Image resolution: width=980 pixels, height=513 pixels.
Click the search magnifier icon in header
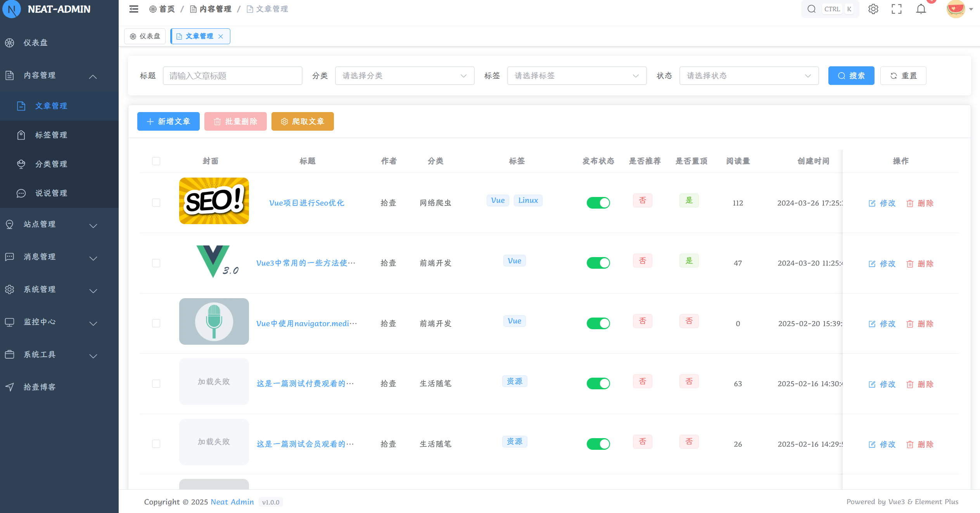pos(811,9)
